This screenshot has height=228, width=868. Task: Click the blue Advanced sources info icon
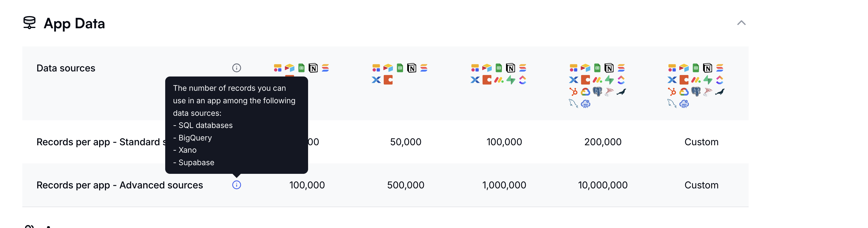(x=237, y=185)
